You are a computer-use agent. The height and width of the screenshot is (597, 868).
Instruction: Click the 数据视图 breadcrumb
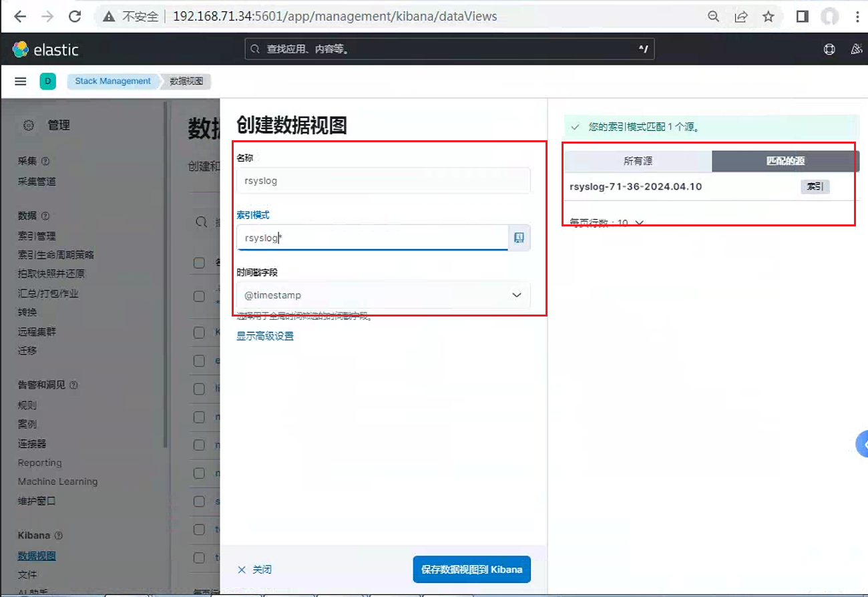[185, 81]
